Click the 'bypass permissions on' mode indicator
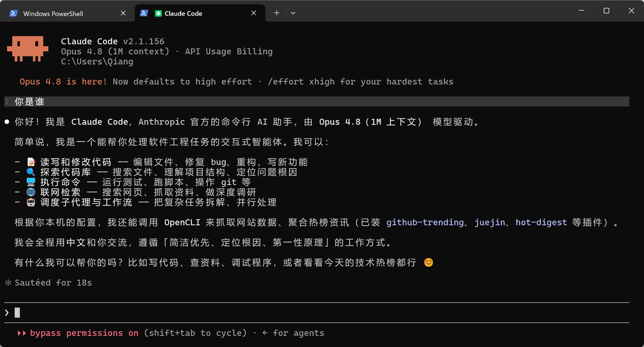The width and height of the screenshot is (644, 347). coord(84,333)
